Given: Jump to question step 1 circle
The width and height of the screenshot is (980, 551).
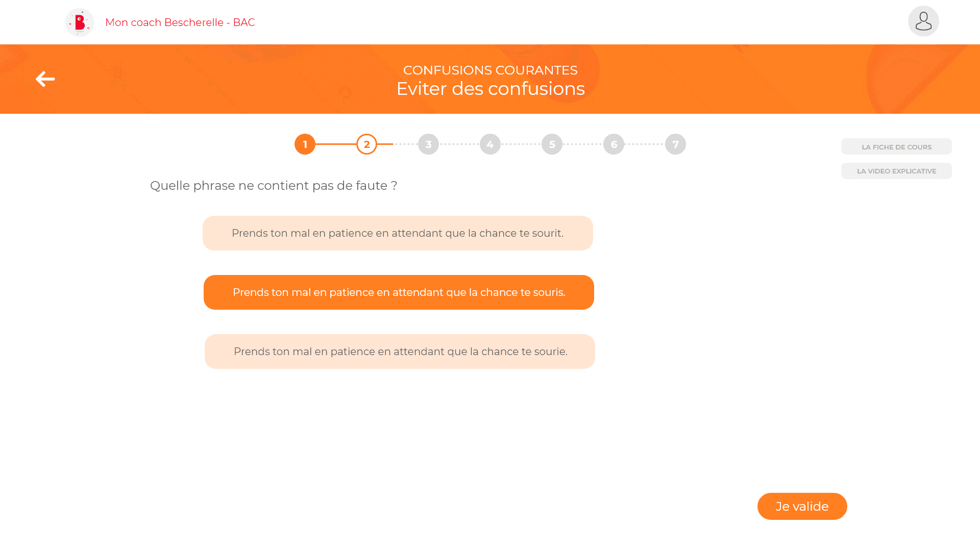Looking at the screenshot, I should coord(305,144).
